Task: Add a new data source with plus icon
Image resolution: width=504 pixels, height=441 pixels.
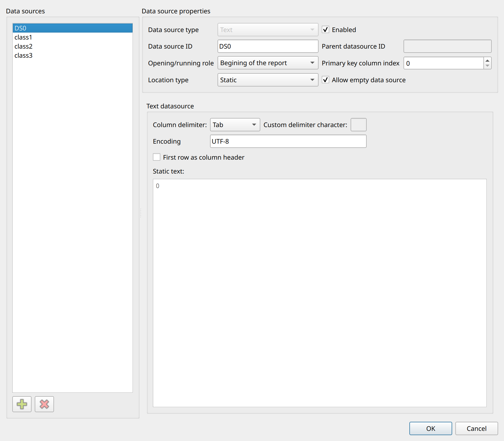Action: coord(22,404)
